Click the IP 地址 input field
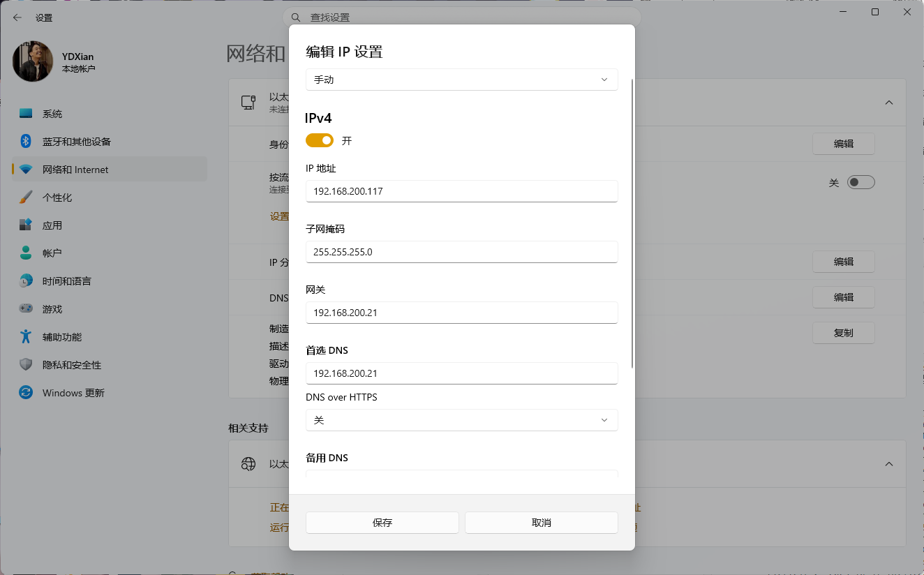The height and width of the screenshot is (575, 924). click(461, 191)
